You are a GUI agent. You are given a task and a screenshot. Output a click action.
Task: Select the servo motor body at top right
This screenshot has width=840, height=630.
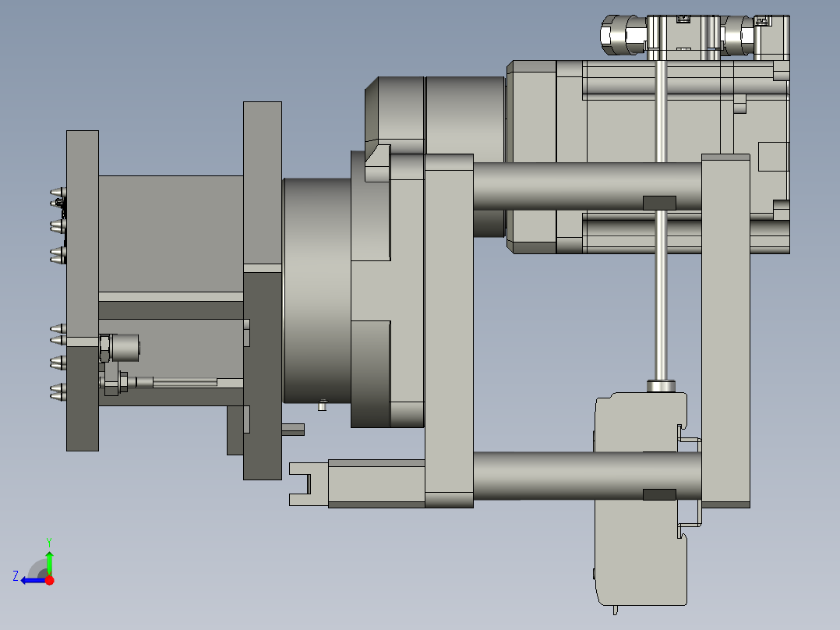pyautogui.click(x=648, y=157)
